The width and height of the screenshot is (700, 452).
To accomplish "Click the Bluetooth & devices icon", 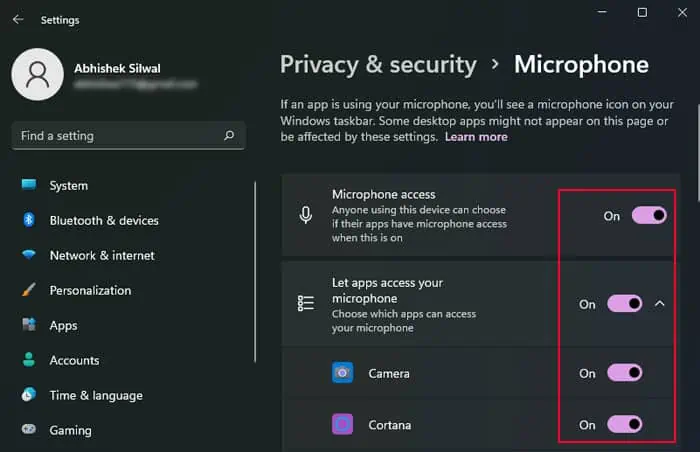I will point(29,220).
